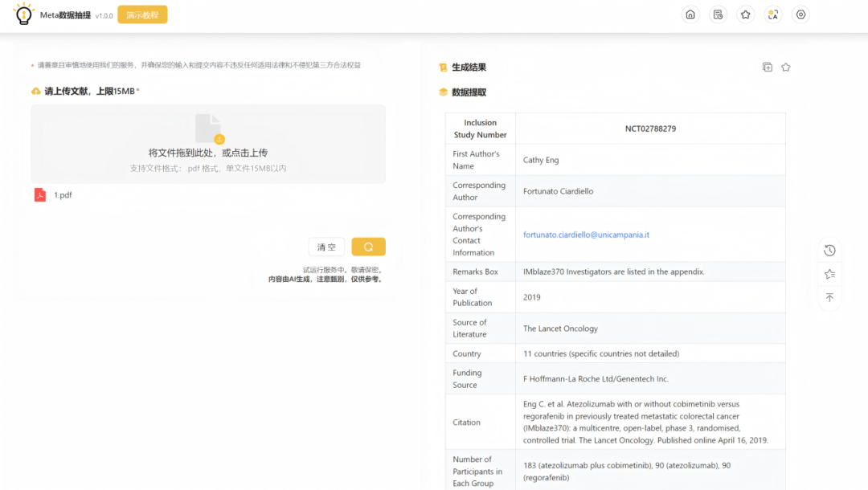Screen dimensions: 868x490
Task: Open the 演示教程 tutorial button
Action: [142, 15]
